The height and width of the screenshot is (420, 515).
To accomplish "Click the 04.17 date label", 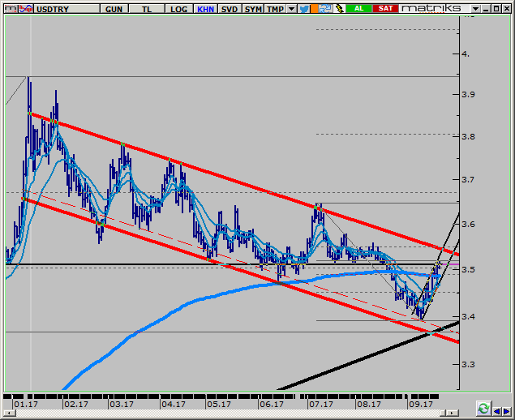I will pyautogui.click(x=174, y=405).
